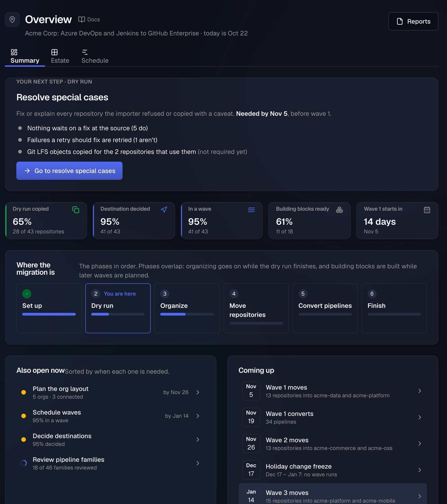Open Wave 2 moves chevron
Viewport: 447px width, 504px height.
pos(420,444)
